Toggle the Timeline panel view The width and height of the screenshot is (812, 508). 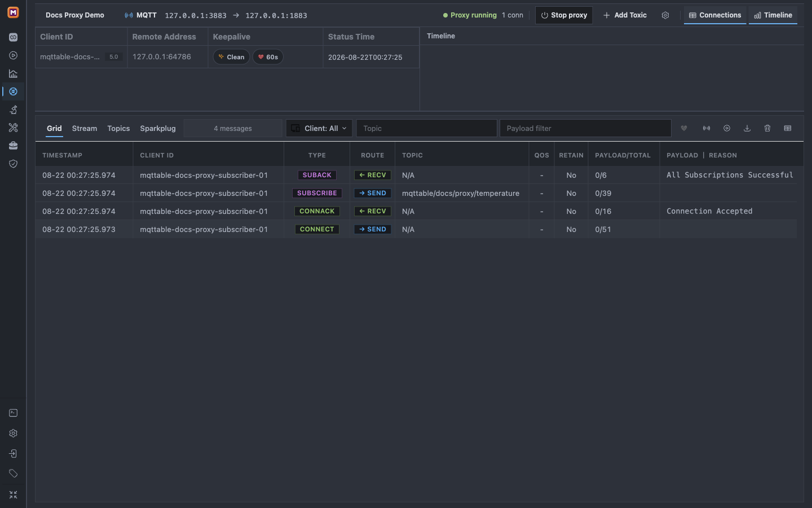click(773, 15)
